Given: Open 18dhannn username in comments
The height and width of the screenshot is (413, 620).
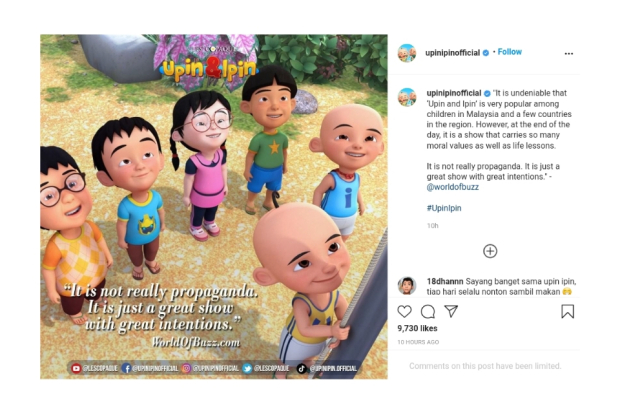Looking at the screenshot, I should click(x=445, y=281).
